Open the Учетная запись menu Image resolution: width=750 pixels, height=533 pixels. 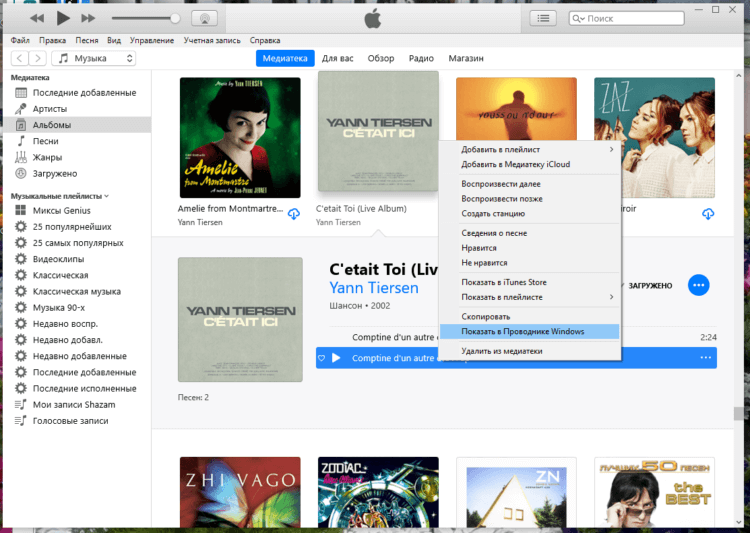click(x=212, y=41)
